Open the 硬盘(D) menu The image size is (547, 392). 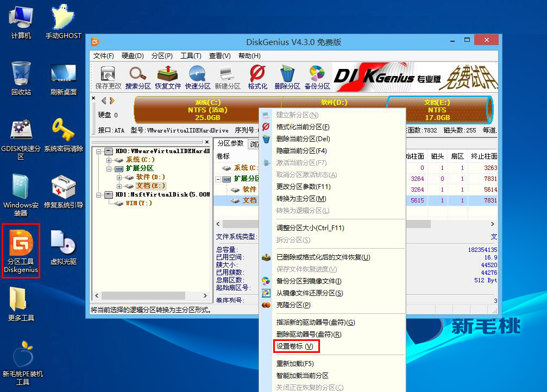pyautogui.click(x=133, y=56)
